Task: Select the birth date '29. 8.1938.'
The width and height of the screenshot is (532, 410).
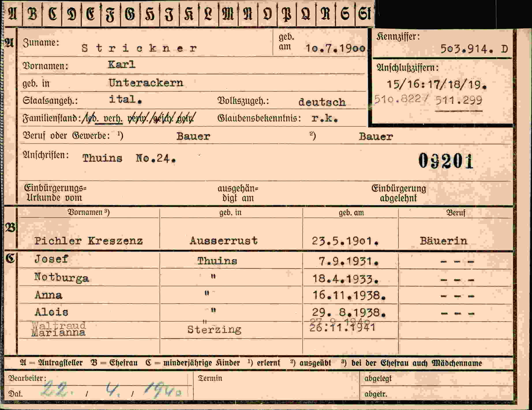Action: [x=349, y=312]
